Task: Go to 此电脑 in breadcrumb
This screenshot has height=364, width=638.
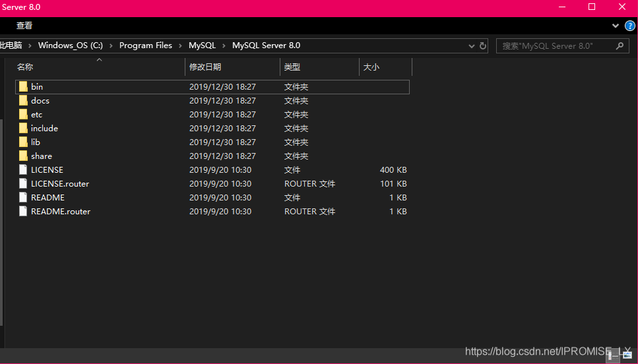Action: 11,45
